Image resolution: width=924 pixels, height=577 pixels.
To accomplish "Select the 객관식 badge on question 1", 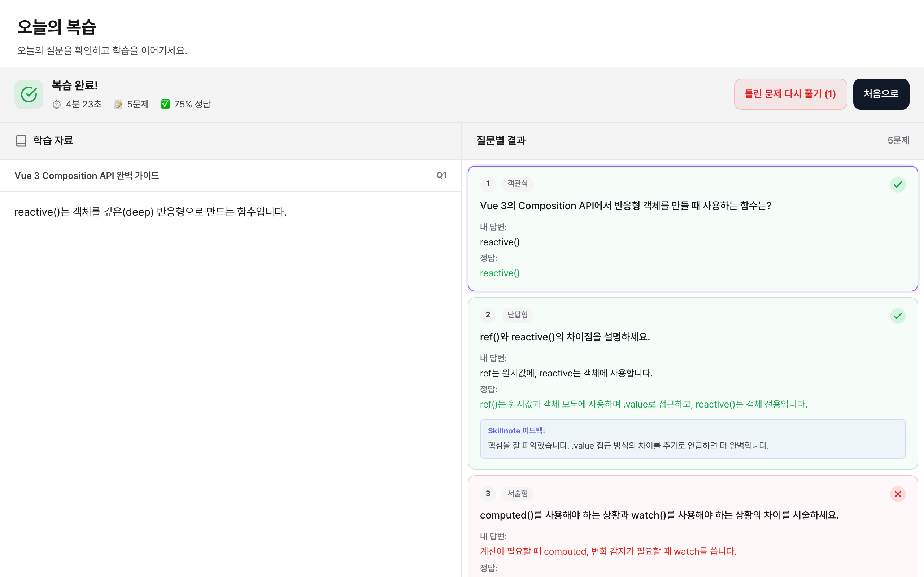I will coord(517,184).
